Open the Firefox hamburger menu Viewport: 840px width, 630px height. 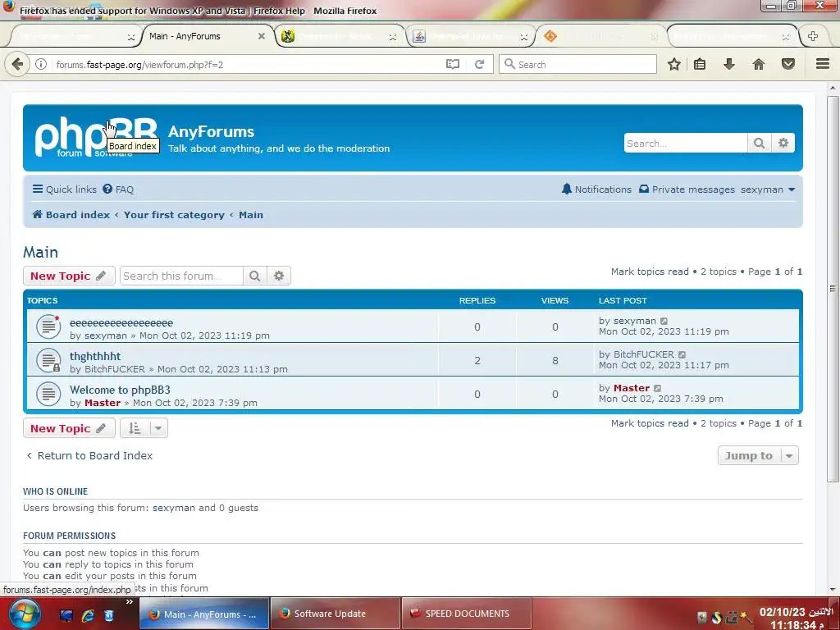[x=823, y=64]
